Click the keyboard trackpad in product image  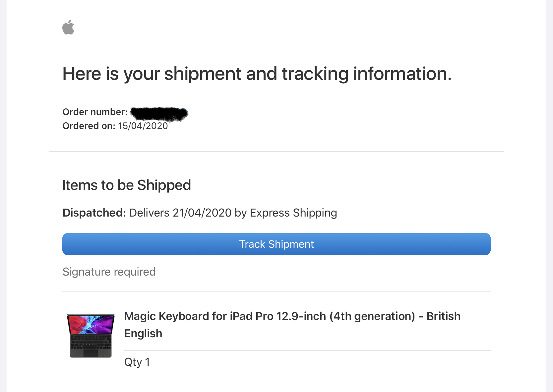point(91,353)
